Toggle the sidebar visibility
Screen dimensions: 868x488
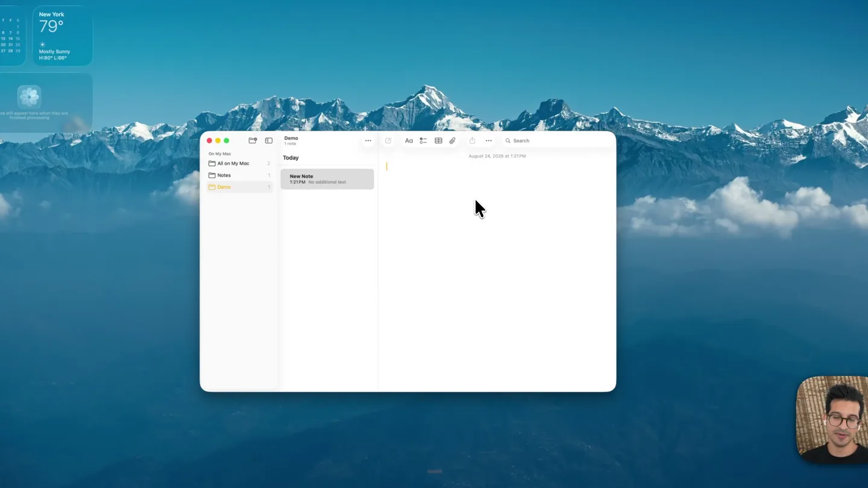point(269,140)
